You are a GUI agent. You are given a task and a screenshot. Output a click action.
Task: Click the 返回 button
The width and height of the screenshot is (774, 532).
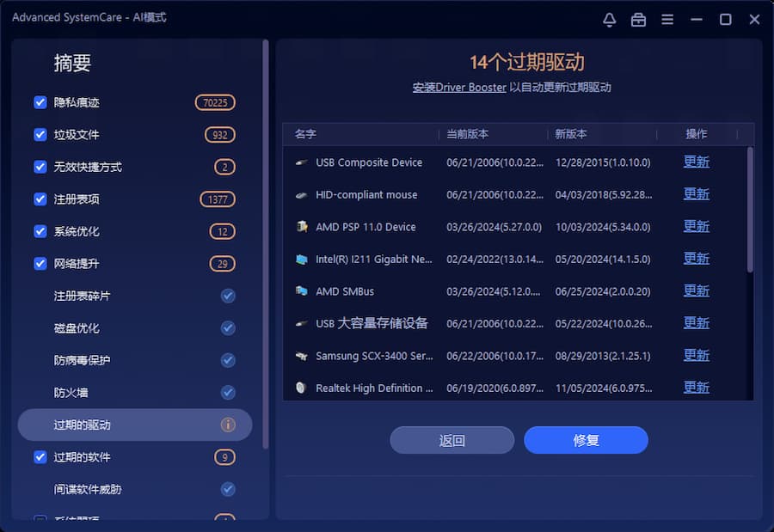451,440
